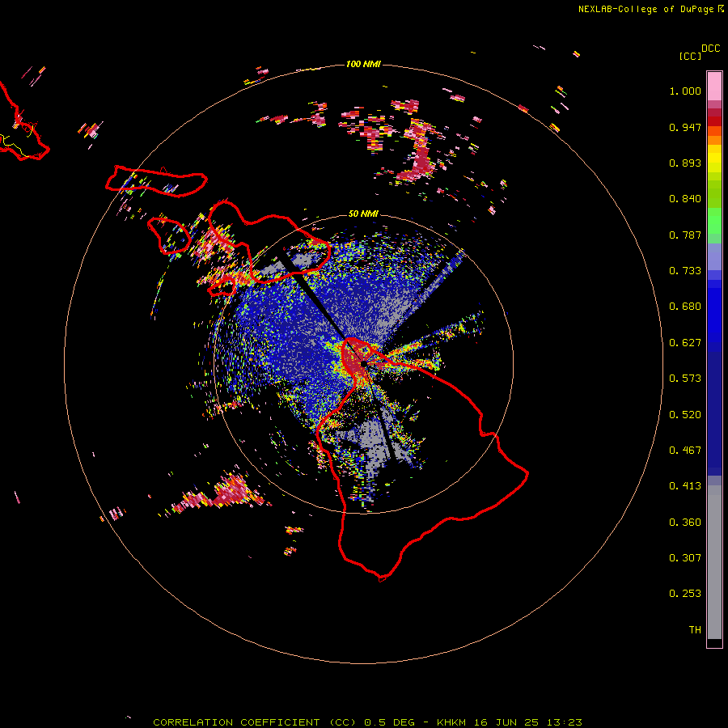Click the 0.680 legend value
Screen dimensions: 728x728
(x=685, y=307)
